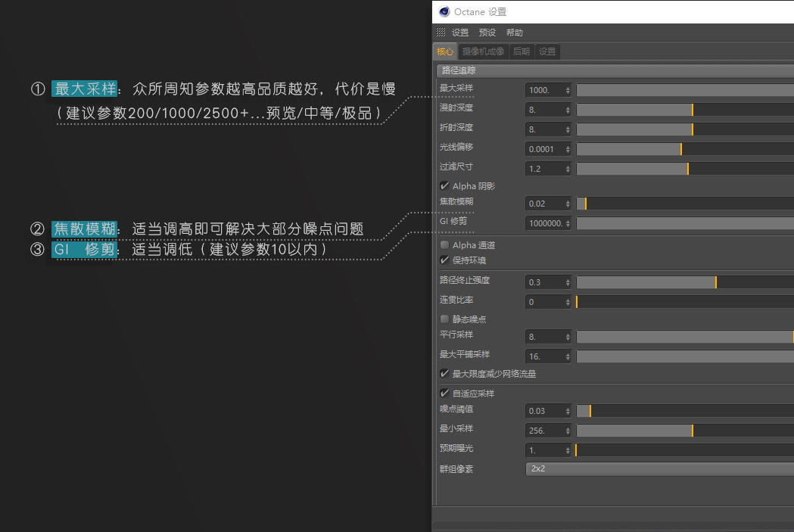Image resolution: width=794 pixels, height=532 pixels.
Task: Switch to the 摄像机成像 tab
Action: click(483, 51)
